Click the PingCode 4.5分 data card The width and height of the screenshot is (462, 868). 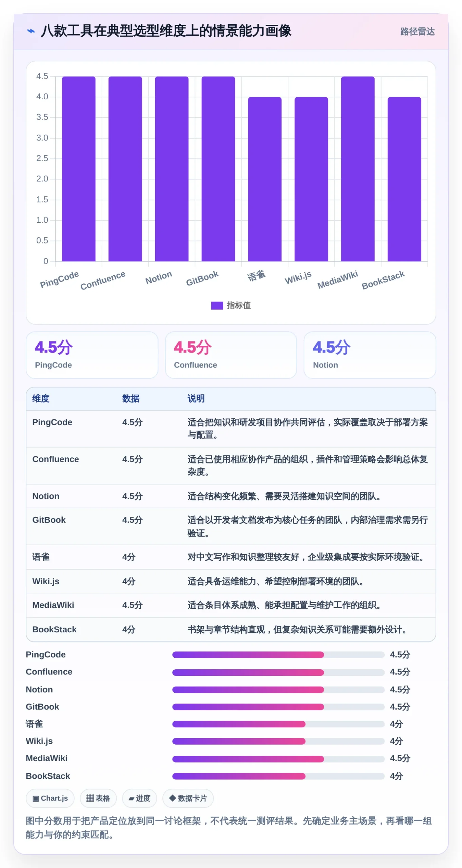pyautogui.click(x=92, y=355)
